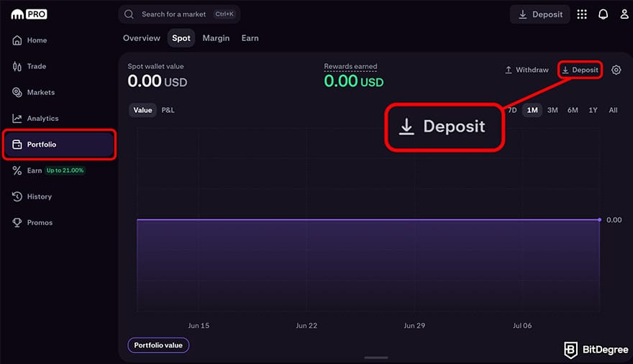Switch to the Margin tab

click(x=216, y=38)
